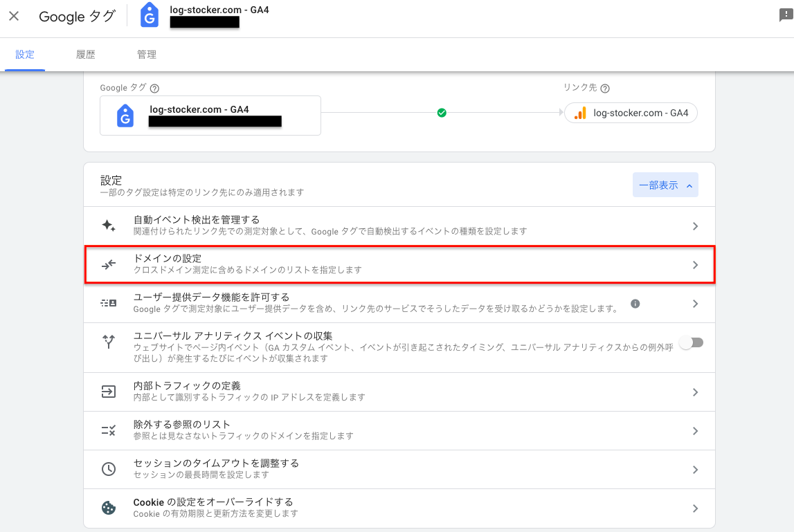This screenshot has height=532, width=794.
Task: Expand chevron for 内部トラフィックの定義
Action: 695,392
